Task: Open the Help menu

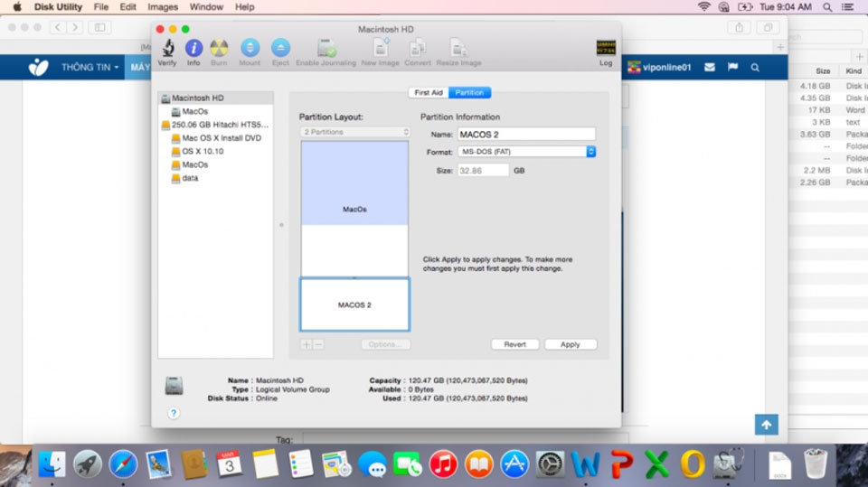Action: (x=245, y=7)
